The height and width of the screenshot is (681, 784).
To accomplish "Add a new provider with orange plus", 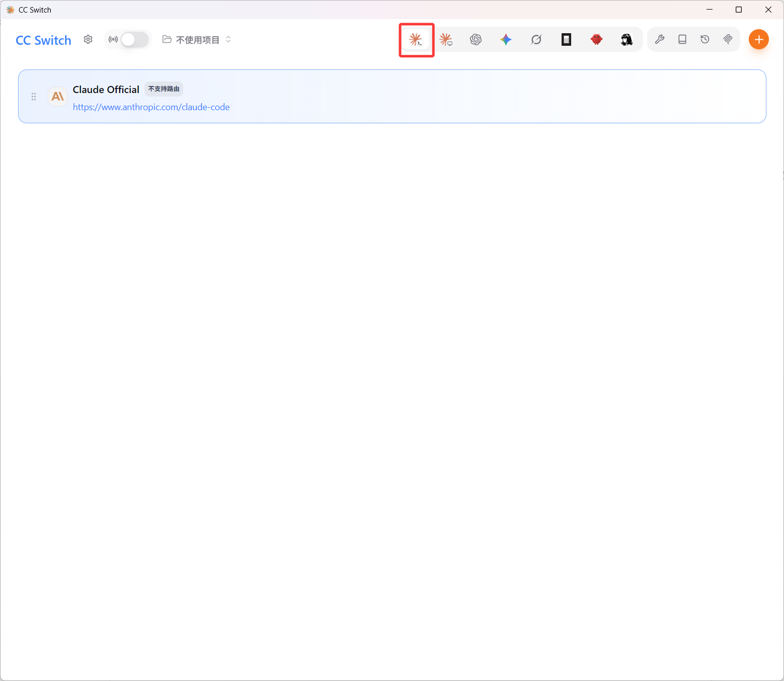I will (x=759, y=39).
